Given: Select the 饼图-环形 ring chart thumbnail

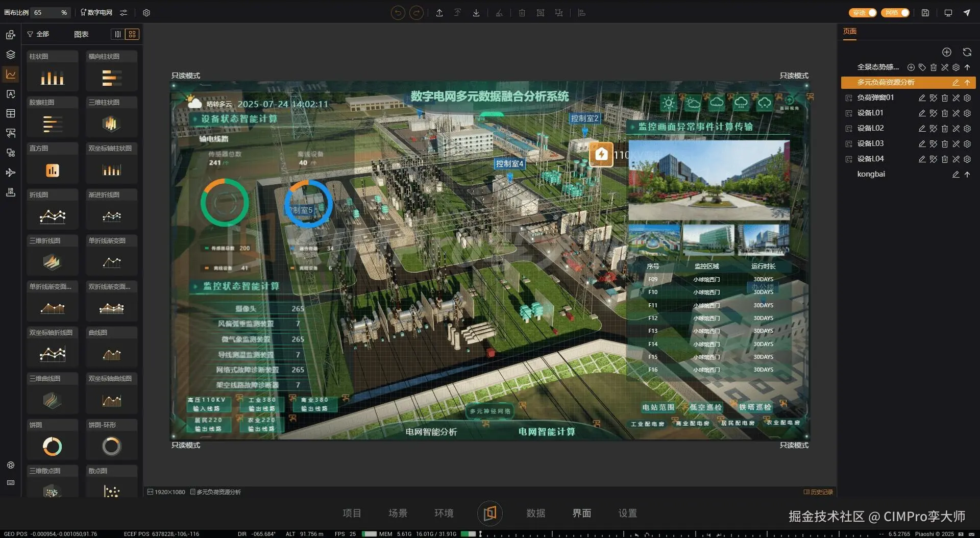Looking at the screenshot, I should click(112, 440).
